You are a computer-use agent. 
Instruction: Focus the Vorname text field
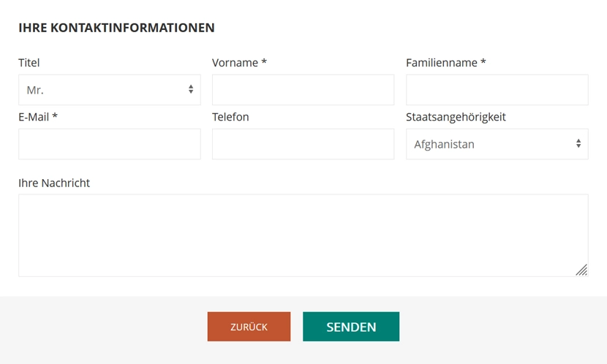pos(303,90)
